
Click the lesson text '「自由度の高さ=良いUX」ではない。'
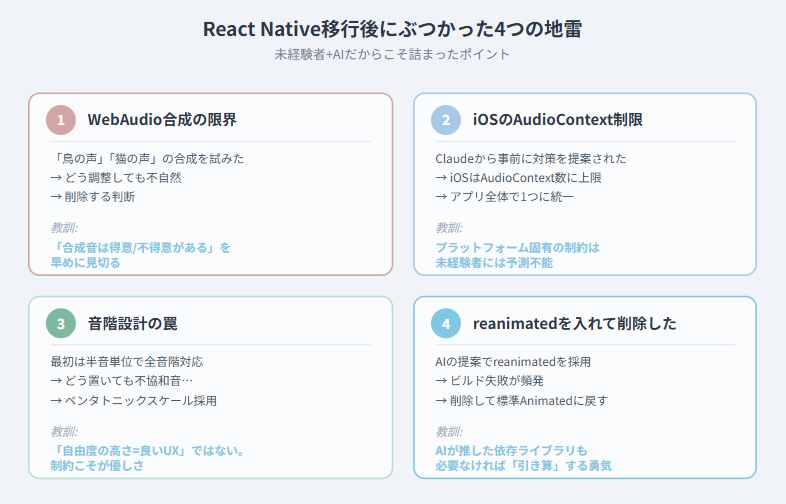[148, 451]
